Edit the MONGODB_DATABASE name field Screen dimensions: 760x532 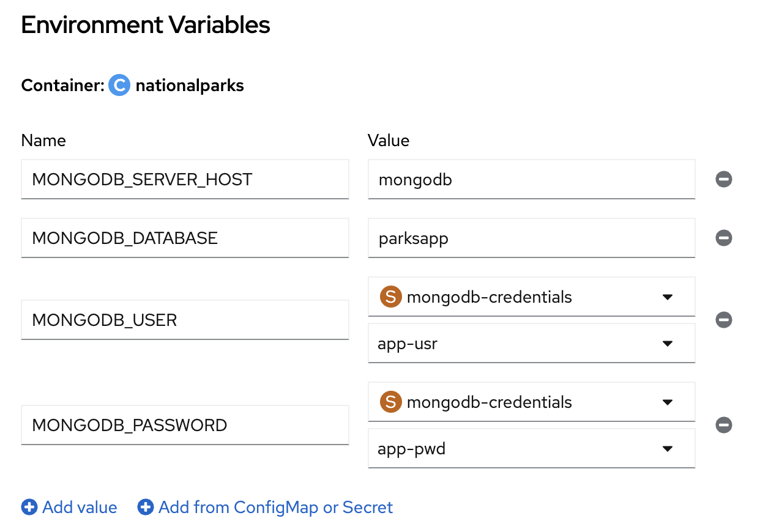(x=185, y=238)
